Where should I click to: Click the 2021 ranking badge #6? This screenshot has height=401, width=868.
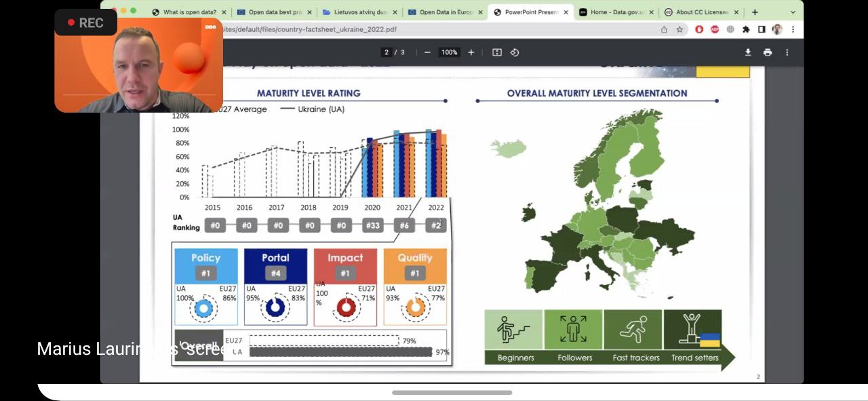(404, 225)
